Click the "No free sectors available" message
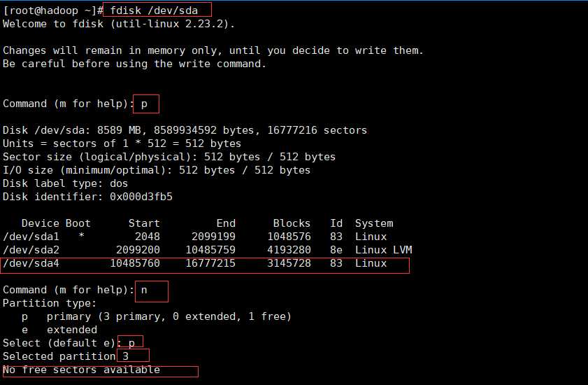Image resolution: width=588 pixels, height=385 pixels. [81, 370]
